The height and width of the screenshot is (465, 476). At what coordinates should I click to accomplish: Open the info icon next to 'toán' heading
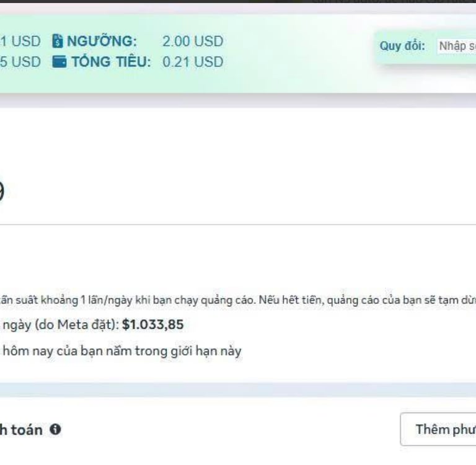[55, 429]
